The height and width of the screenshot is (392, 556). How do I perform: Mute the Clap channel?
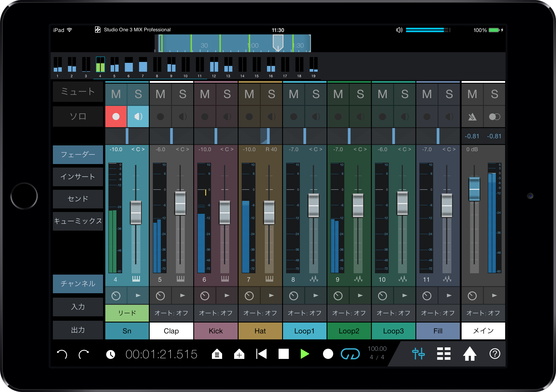click(160, 94)
